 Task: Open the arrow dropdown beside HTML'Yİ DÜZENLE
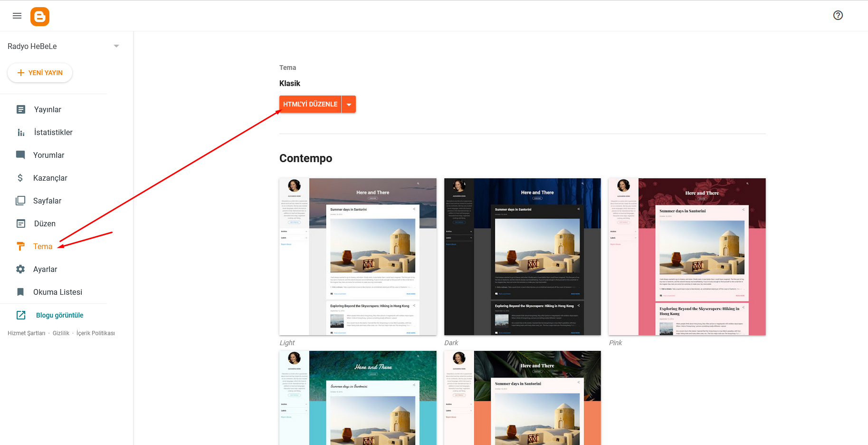[349, 105]
